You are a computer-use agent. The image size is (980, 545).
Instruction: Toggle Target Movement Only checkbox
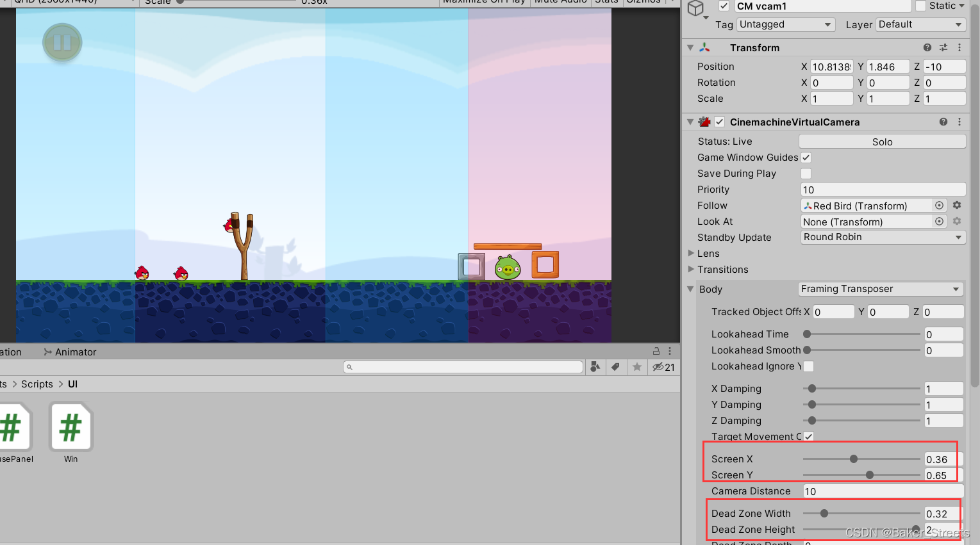(x=809, y=437)
